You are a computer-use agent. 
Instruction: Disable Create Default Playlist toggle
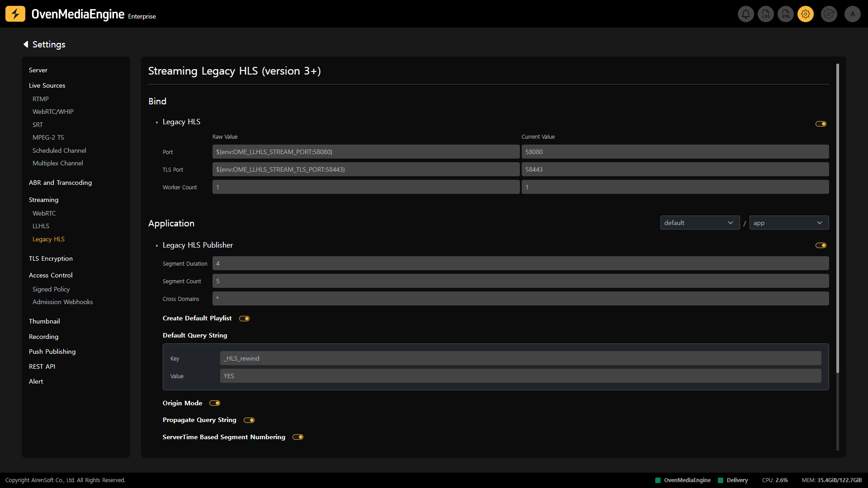tap(245, 319)
